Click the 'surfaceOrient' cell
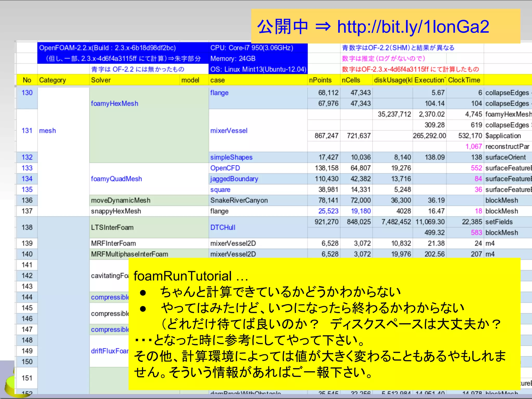Image resolution: width=532 pixels, height=399 pixels. coord(508,157)
